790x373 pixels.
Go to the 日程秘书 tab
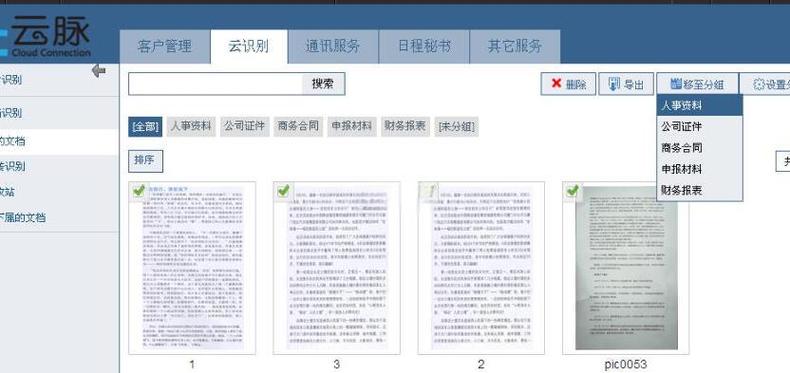click(x=424, y=47)
